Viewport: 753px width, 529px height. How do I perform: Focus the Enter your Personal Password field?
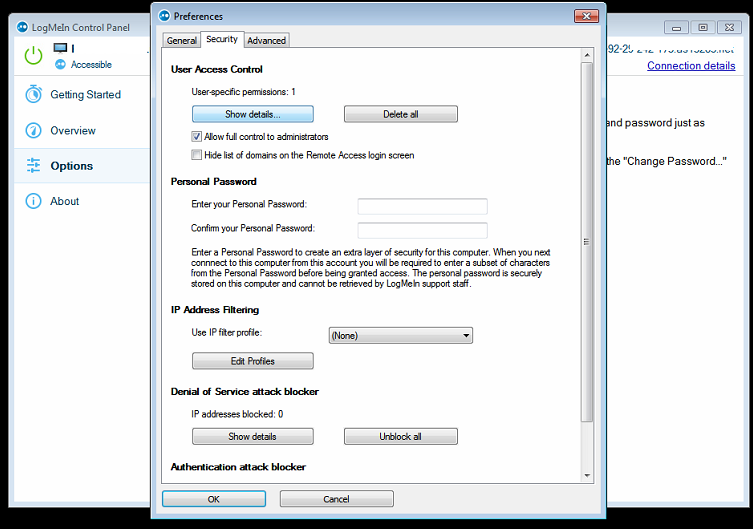point(423,206)
